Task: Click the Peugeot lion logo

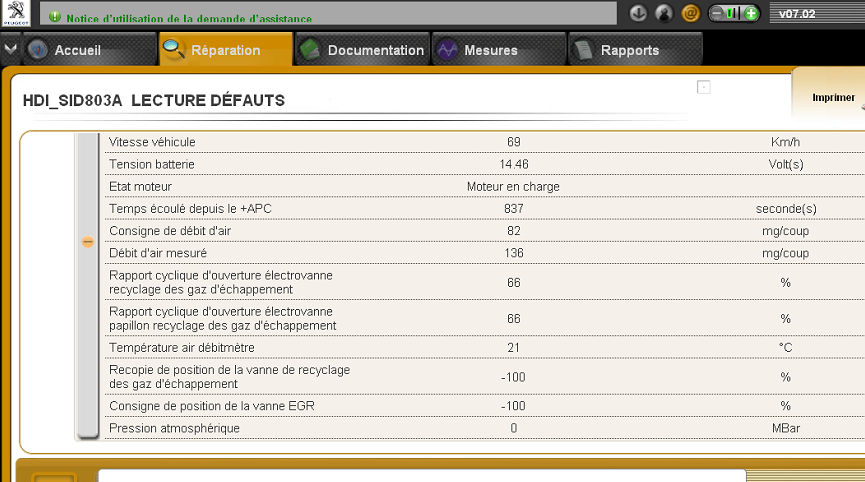Action: [x=16, y=13]
